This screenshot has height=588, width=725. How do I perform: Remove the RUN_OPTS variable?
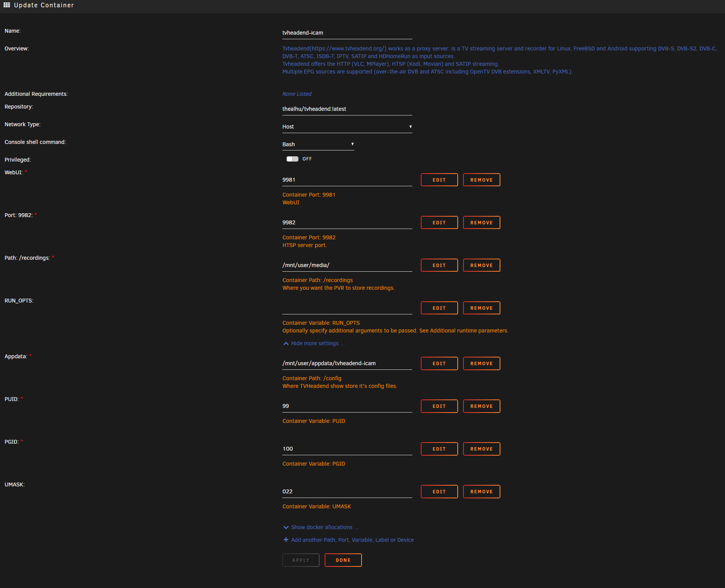pos(482,308)
